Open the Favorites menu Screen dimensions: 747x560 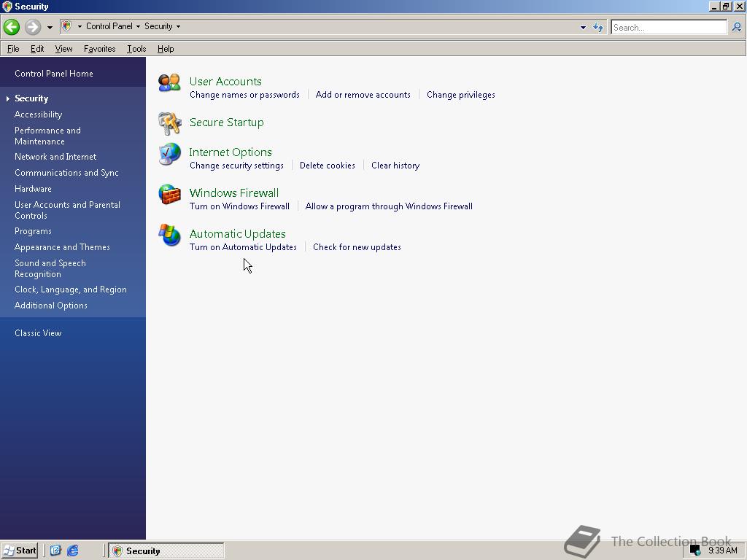(99, 49)
